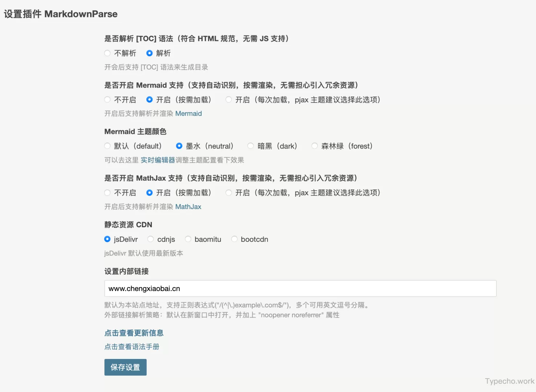Select baomitu CDN option
The width and height of the screenshot is (536, 392).
(188, 239)
